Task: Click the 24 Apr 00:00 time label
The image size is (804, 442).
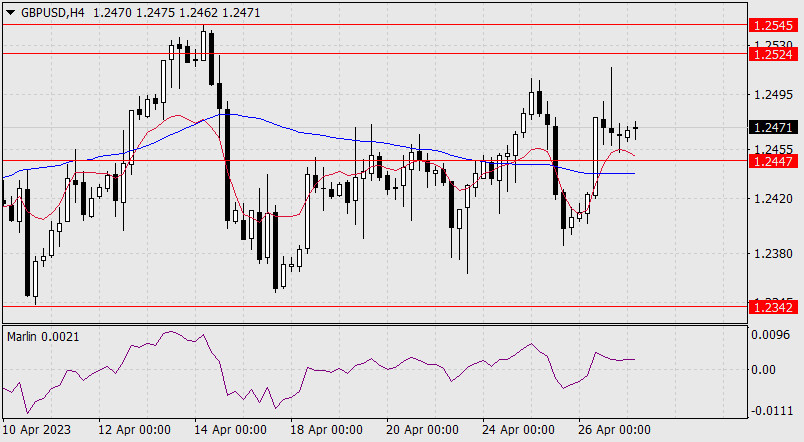Action: click(x=519, y=429)
